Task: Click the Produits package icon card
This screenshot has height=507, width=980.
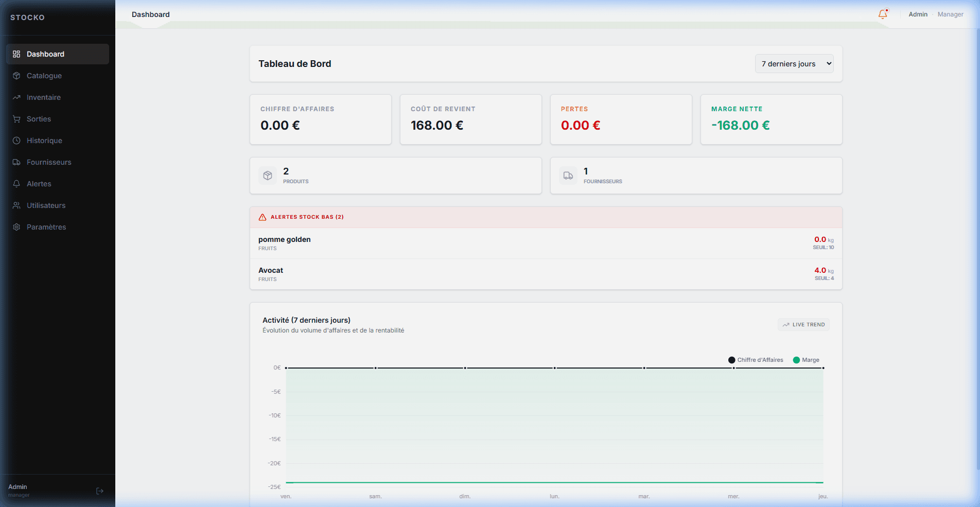Action: 268,176
